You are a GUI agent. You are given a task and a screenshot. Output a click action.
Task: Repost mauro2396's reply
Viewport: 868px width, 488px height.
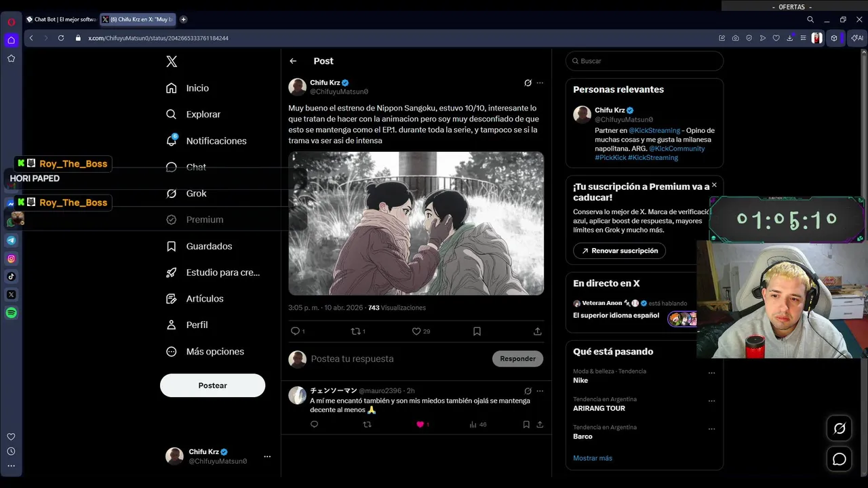pyautogui.click(x=367, y=424)
